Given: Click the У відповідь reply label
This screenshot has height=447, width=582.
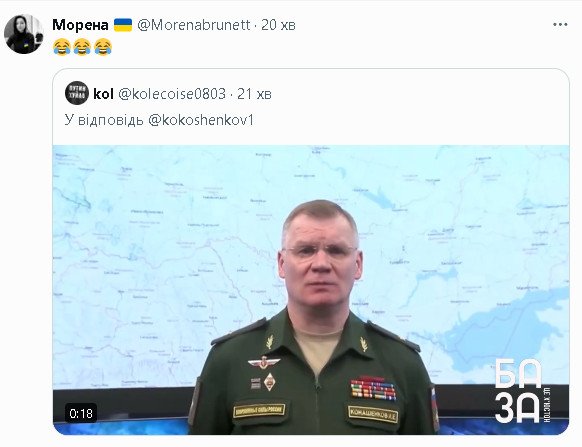Looking at the screenshot, I should (104, 120).
